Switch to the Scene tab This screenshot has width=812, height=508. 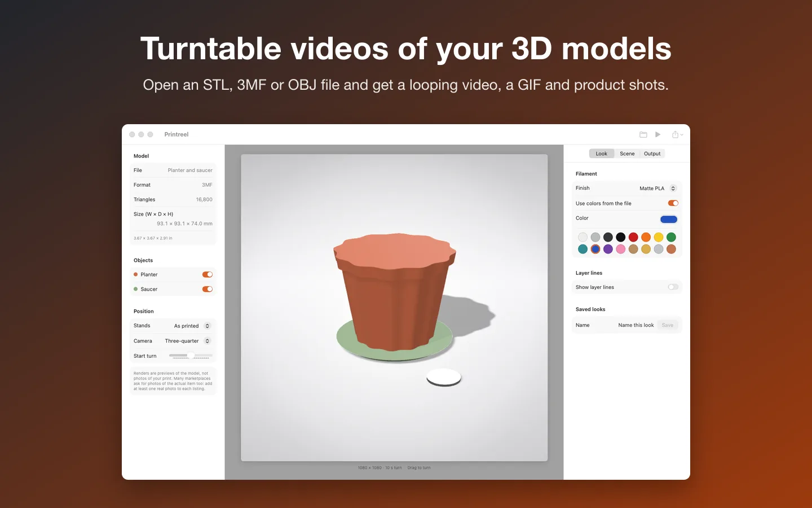[x=627, y=154]
